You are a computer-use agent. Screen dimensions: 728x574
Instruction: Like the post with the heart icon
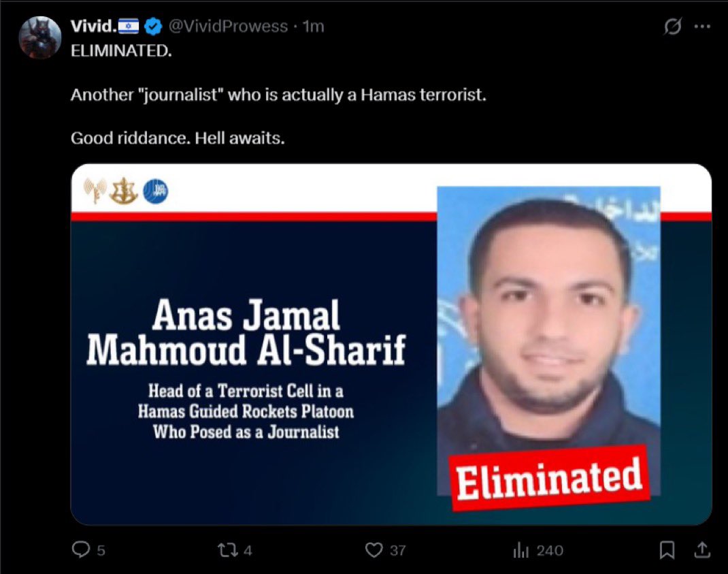[x=374, y=550]
